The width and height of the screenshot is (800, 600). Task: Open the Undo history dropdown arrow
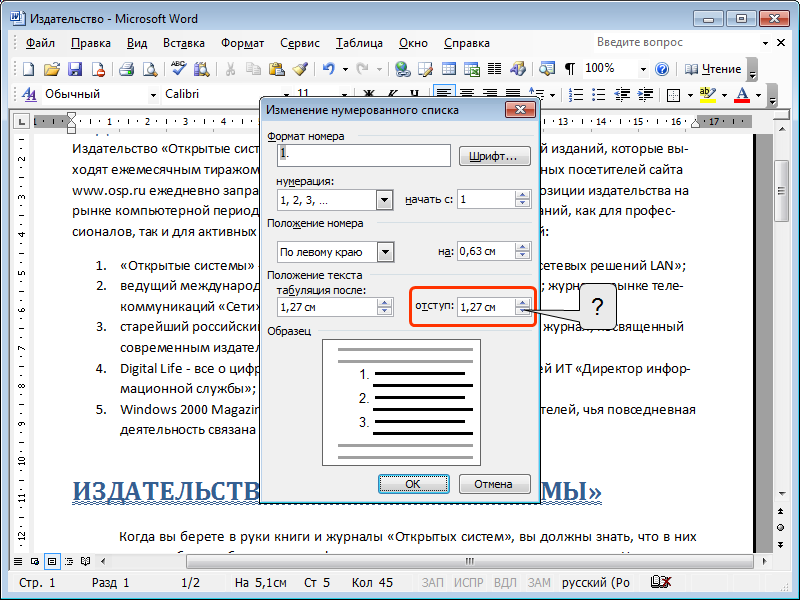coord(345,69)
